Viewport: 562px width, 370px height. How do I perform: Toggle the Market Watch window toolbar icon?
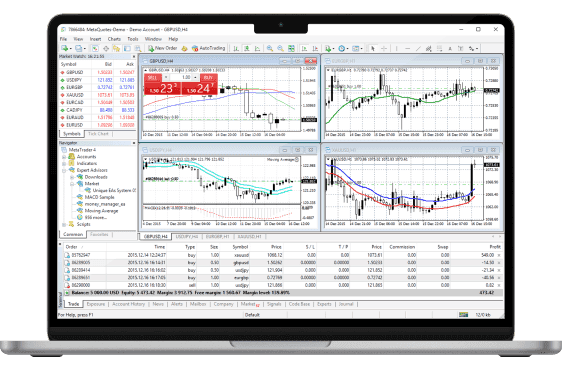coord(95,48)
